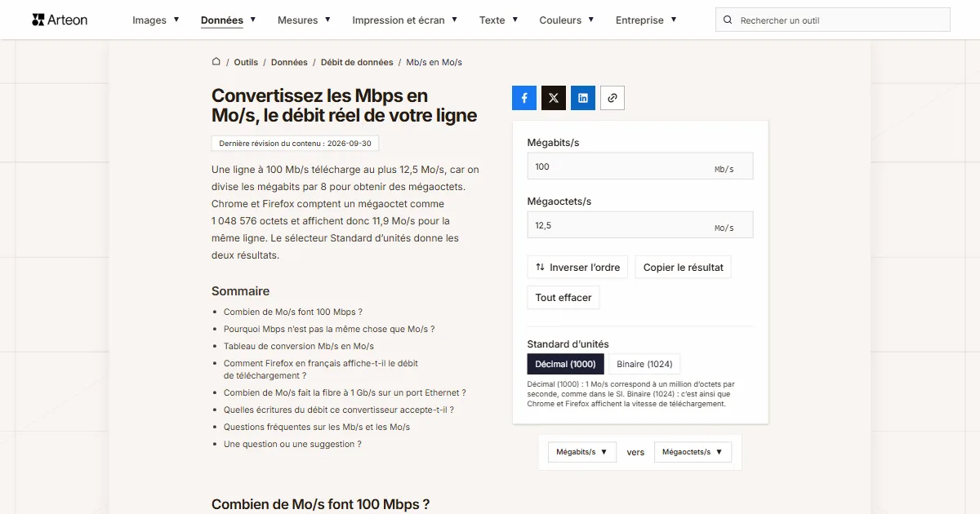This screenshot has width=980, height=514.
Task: Click the Standard d'unités label
Action: click(568, 344)
